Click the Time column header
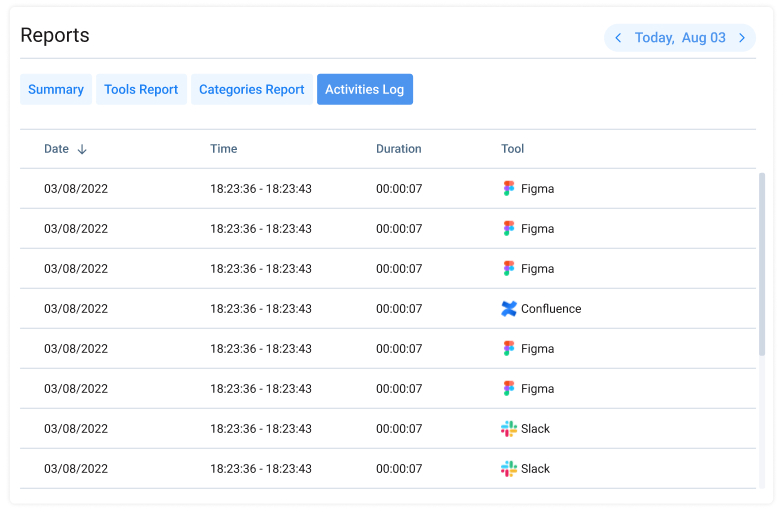This screenshot has width=783, height=515. pos(224,149)
